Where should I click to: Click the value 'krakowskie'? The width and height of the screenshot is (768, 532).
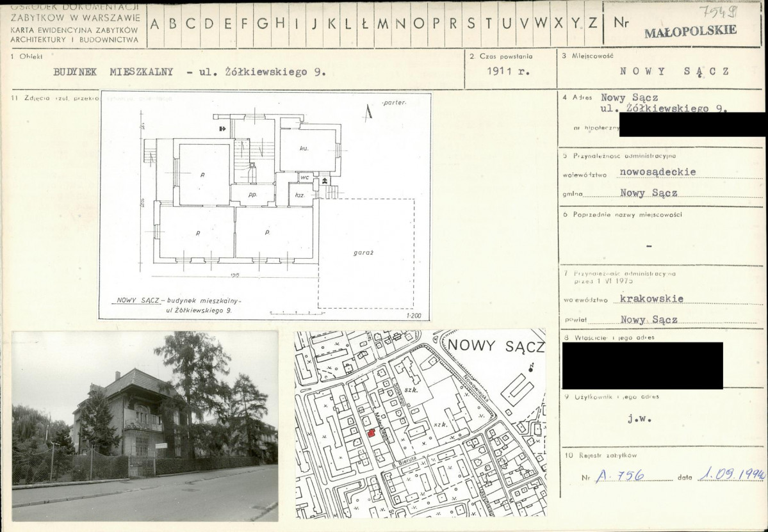tap(651, 298)
